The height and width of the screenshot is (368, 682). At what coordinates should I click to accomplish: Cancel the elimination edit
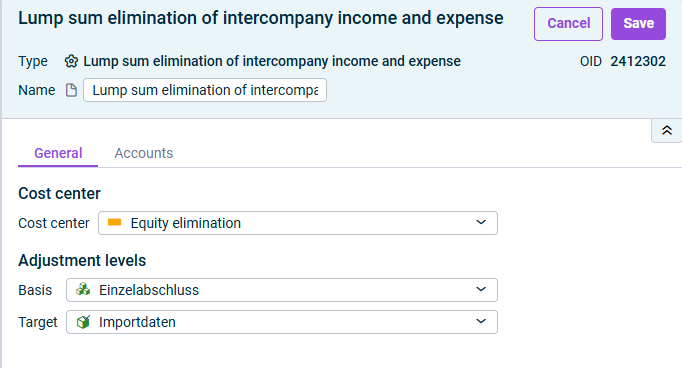point(568,24)
